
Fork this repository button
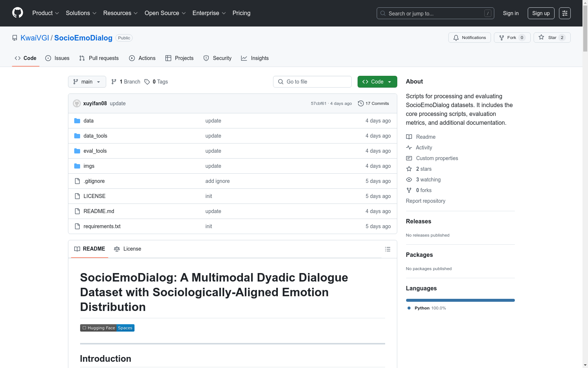click(x=512, y=38)
